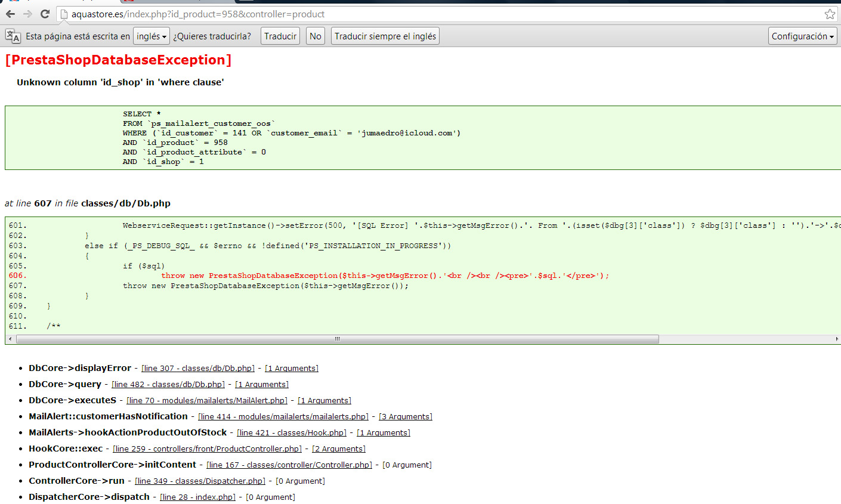This screenshot has width=841, height=504.
Task: Click code line 601 WebserviceRequest statement
Action: coord(482,225)
